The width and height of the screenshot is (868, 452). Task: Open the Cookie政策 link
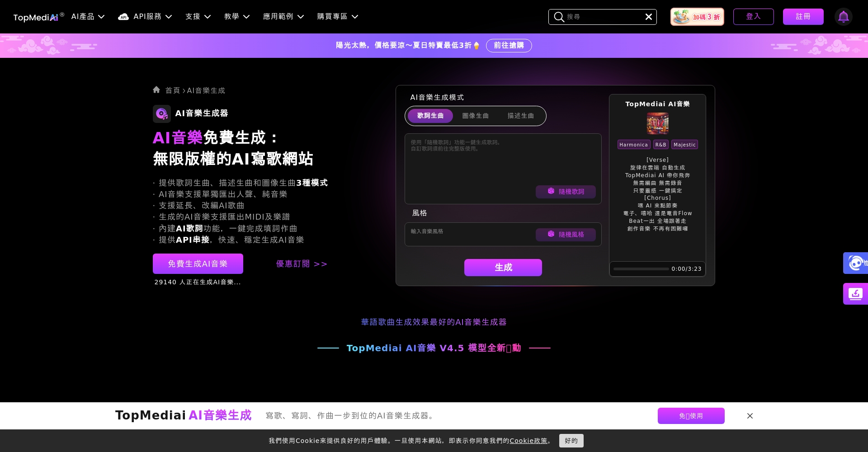coord(528,441)
